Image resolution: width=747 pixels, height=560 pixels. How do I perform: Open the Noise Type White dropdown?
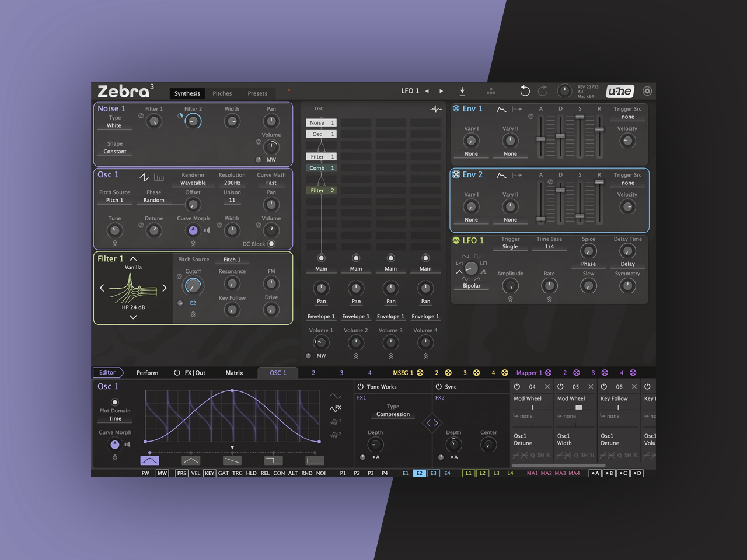click(x=114, y=125)
